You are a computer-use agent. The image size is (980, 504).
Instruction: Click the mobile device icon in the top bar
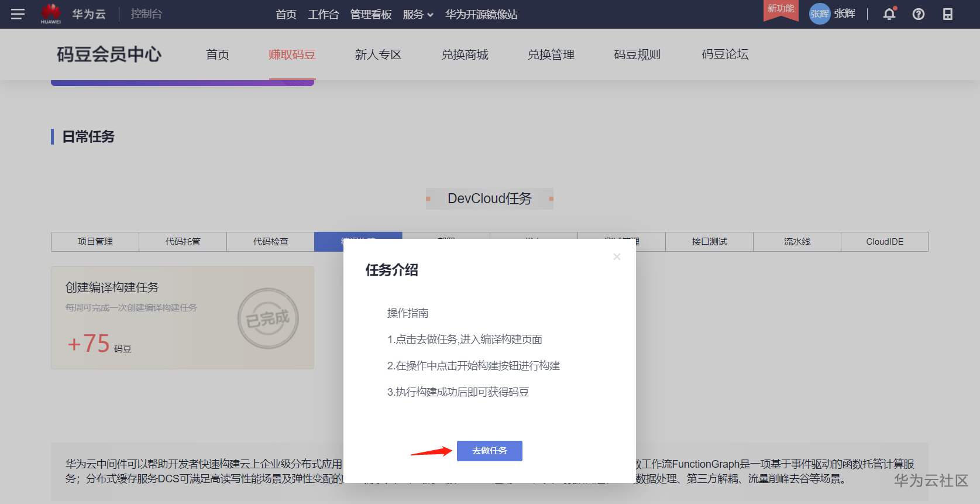948,14
